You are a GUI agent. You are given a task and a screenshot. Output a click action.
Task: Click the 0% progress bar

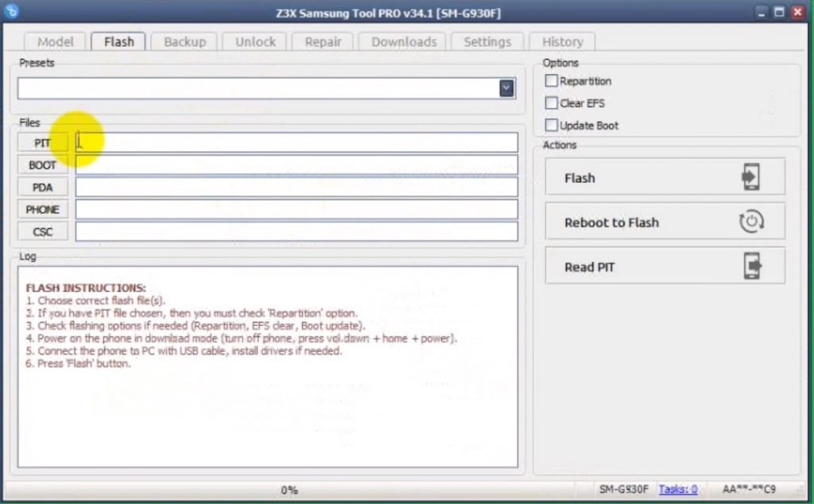[x=289, y=490]
